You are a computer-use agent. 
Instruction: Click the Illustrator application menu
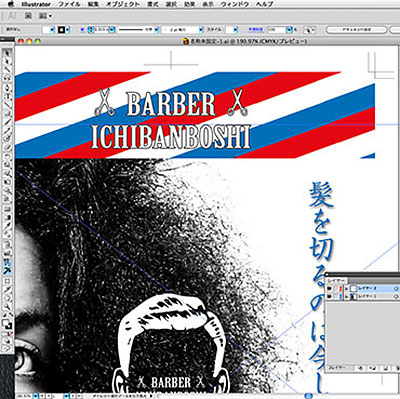coord(36,4)
